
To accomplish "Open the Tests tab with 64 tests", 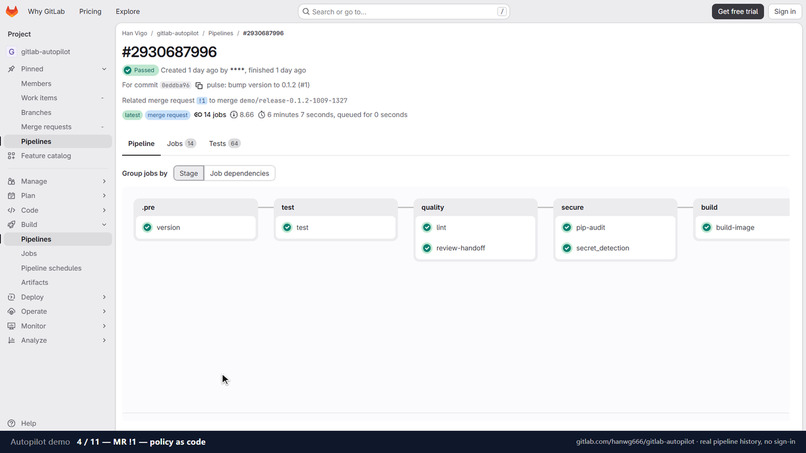I will pos(225,143).
